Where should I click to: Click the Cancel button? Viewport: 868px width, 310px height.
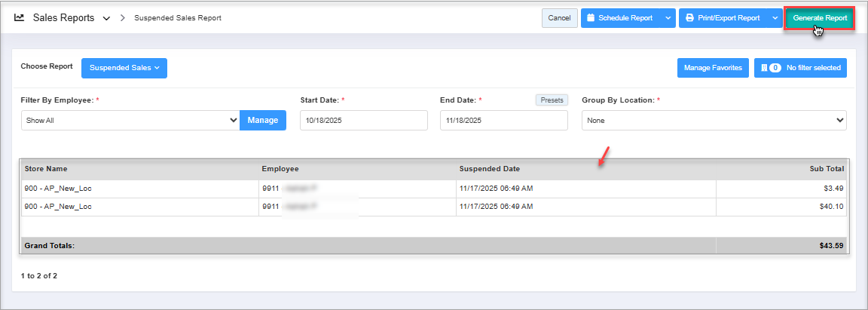click(559, 18)
